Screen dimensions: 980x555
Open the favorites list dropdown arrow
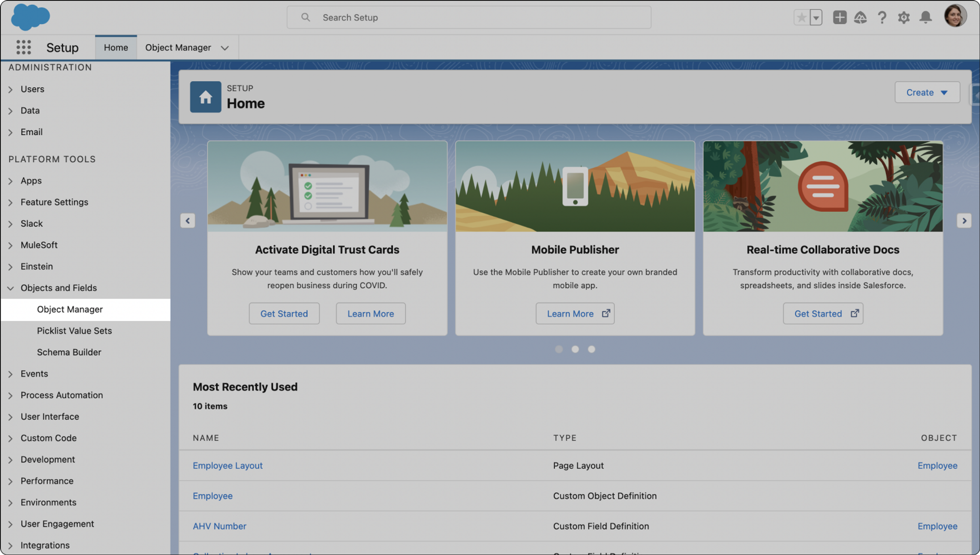(x=816, y=18)
